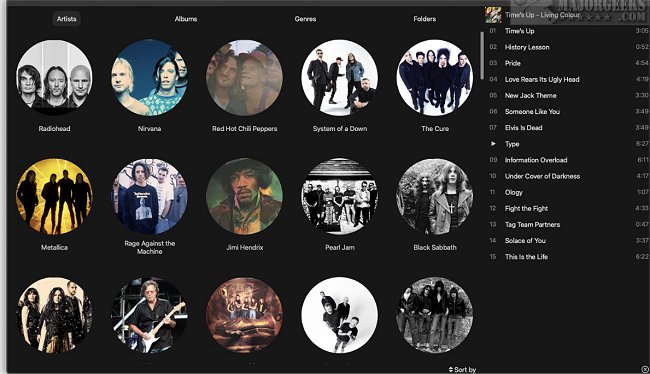The image size is (650, 374).
Task: Click the sort arrows icon next to Sort by
Action: pyautogui.click(x=451, y=369)
